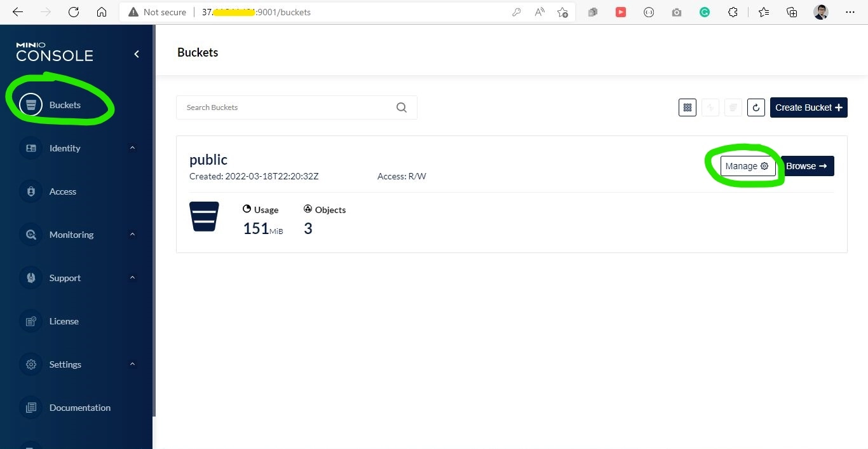The height and width of the screenshot is (449, 868).
Task: Expand the Identity submenu chevron
Action: [132, 148]
